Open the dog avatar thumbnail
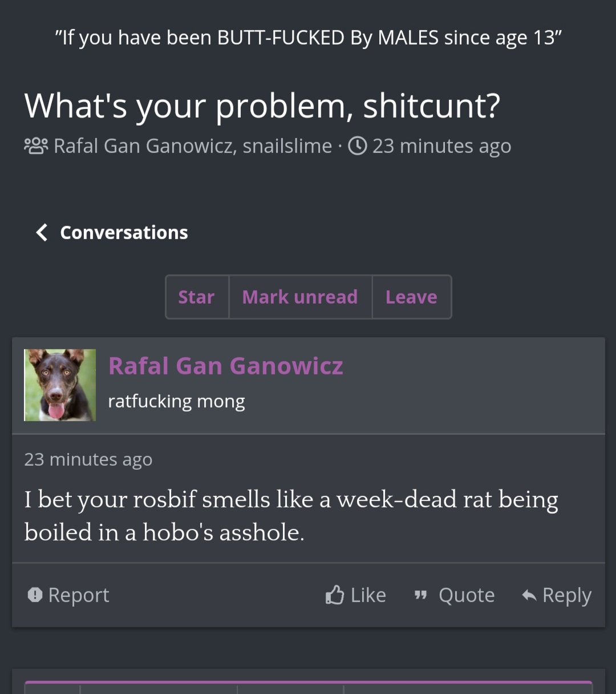Screen dimensions: 616x694 (60, 385)
